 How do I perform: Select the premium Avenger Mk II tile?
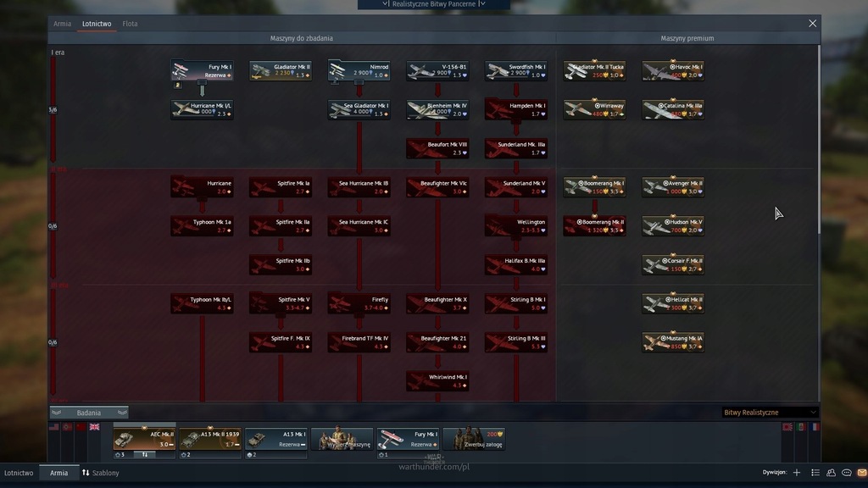pos(673,187)
